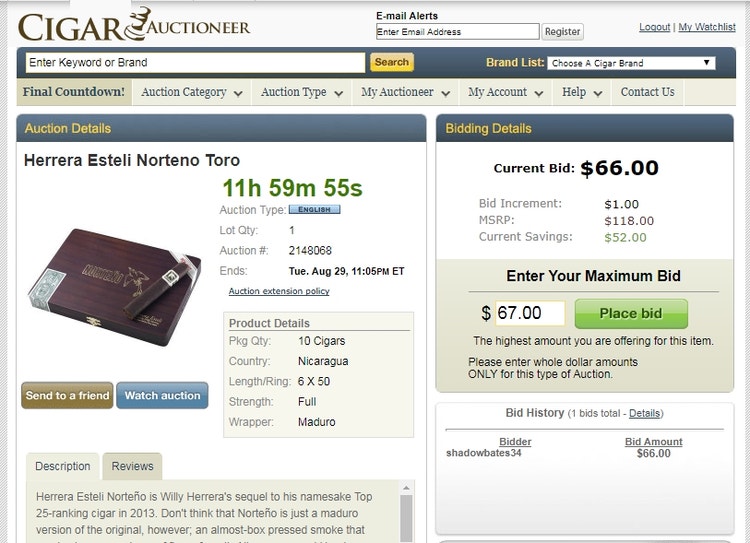This screenshot has height=543, width=750.
Task: Select the Description tab
Action: coord(63,466)
